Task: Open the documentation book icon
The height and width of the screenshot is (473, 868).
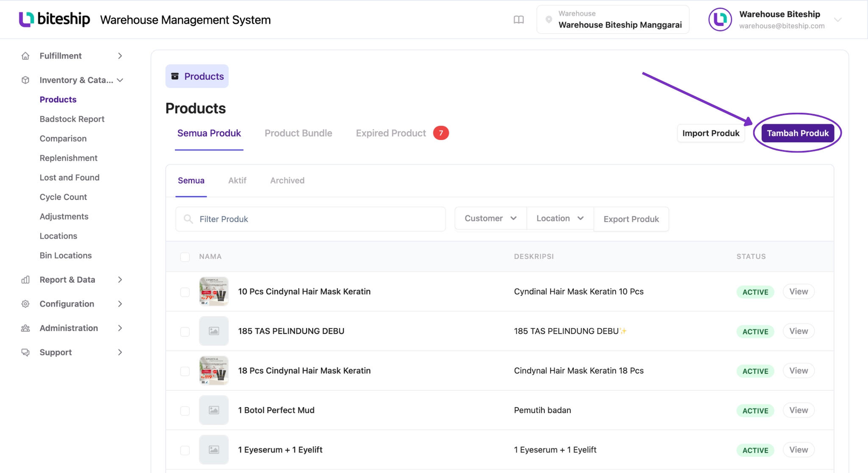Action: [x=519, y=20]
